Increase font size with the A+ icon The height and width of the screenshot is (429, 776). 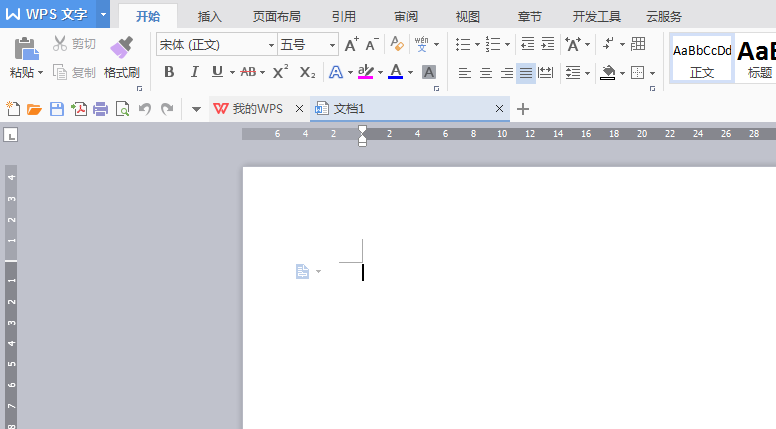coord(351,45)
